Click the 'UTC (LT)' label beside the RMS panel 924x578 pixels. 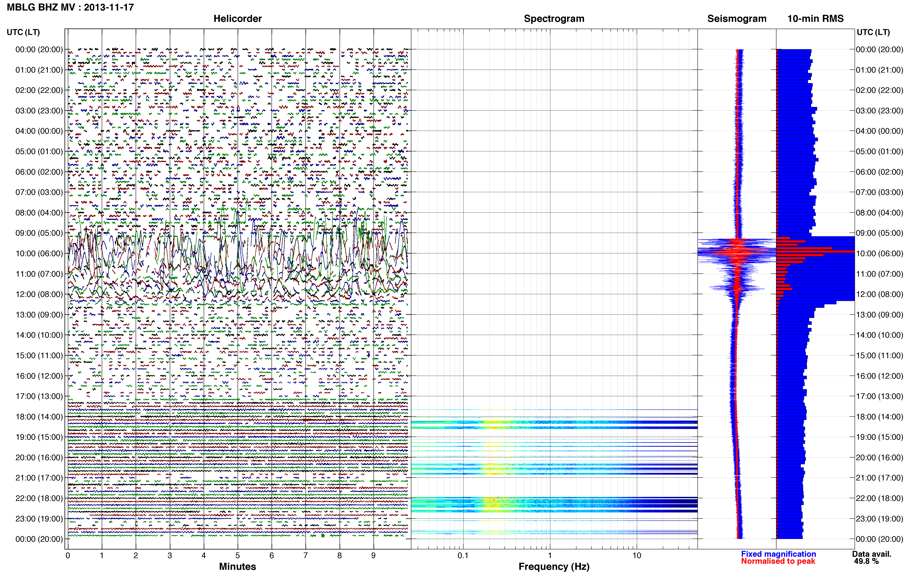[x=873, y=32]
